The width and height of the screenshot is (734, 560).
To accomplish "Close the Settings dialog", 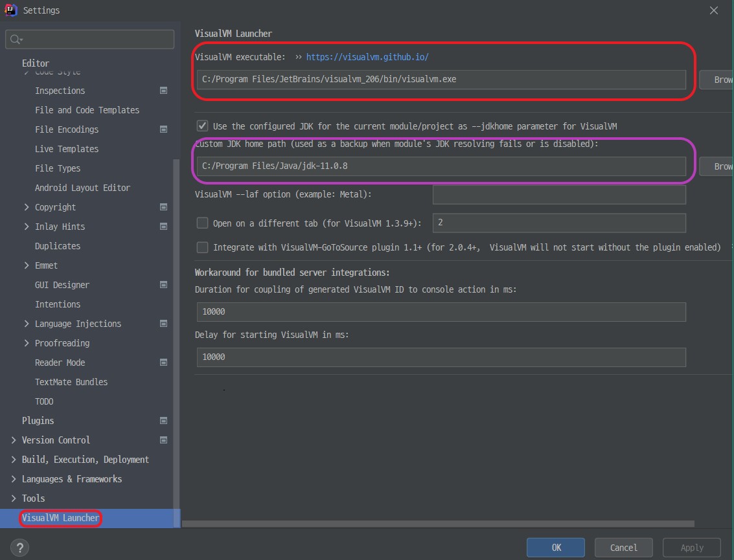I will tap(713, 10).
